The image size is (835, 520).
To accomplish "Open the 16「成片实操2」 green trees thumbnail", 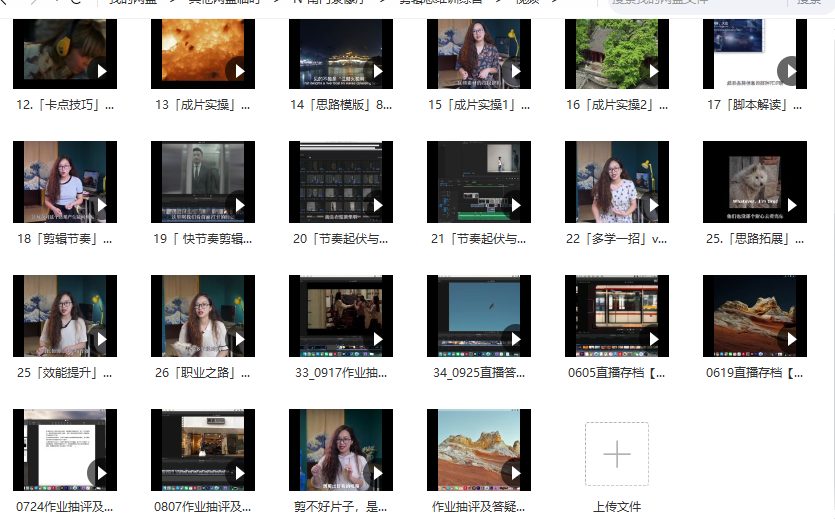I will click(617, 54).
